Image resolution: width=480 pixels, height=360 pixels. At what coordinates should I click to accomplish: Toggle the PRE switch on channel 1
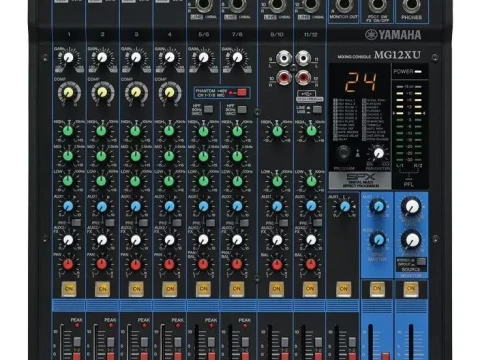point(76,222)
